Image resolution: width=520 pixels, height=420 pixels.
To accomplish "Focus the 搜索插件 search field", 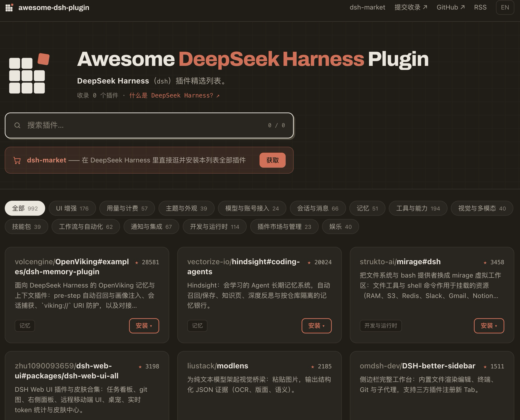I will coord(149,125).
